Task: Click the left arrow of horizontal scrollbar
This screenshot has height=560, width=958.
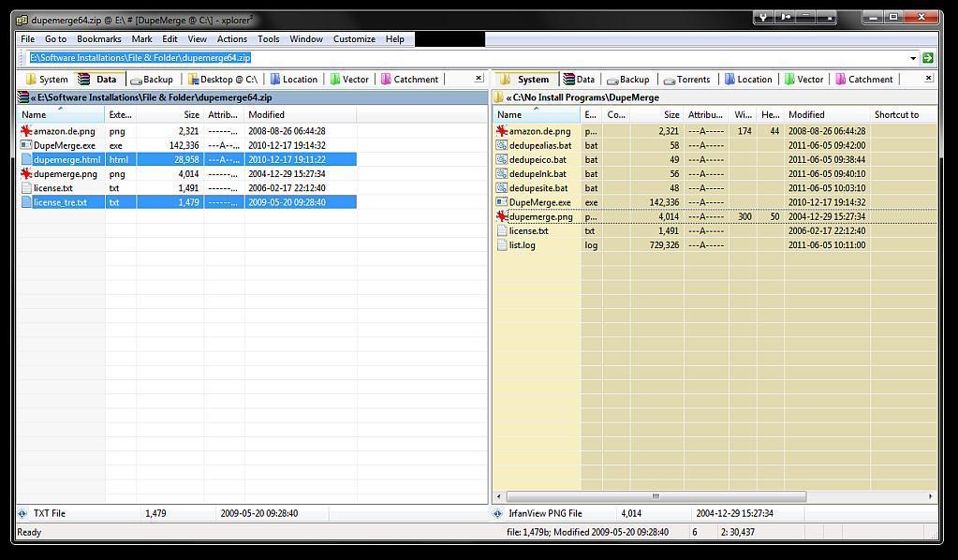Action: (499, 496)
